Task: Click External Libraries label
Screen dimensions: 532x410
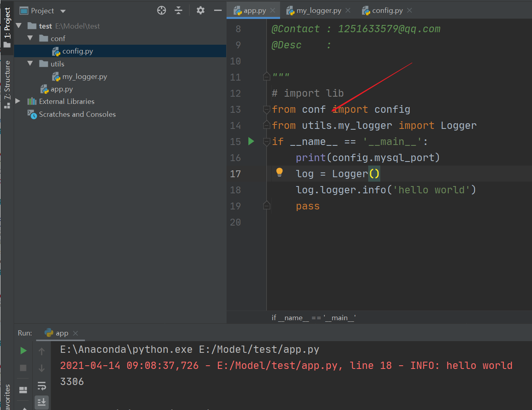Action: point(67,101)
